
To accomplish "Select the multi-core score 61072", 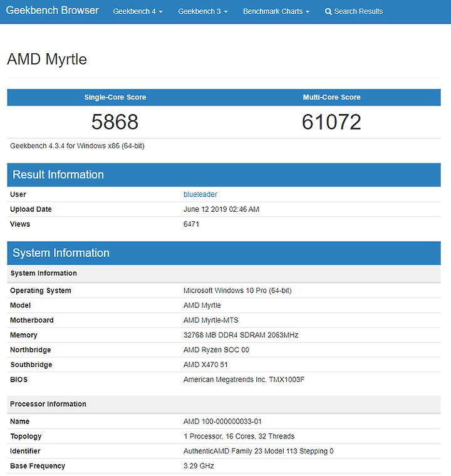I will coord(331,122).
